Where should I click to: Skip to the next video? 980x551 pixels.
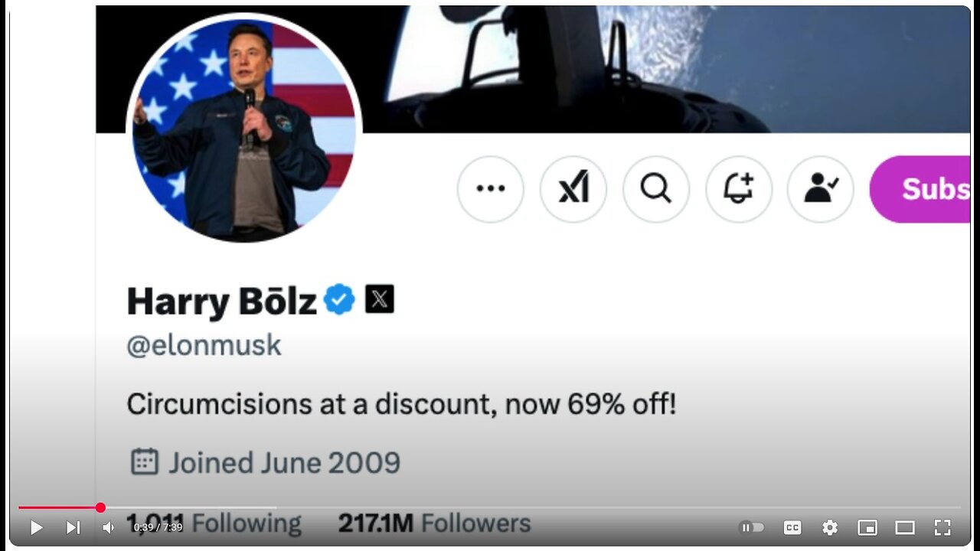(x=73, y=527)
